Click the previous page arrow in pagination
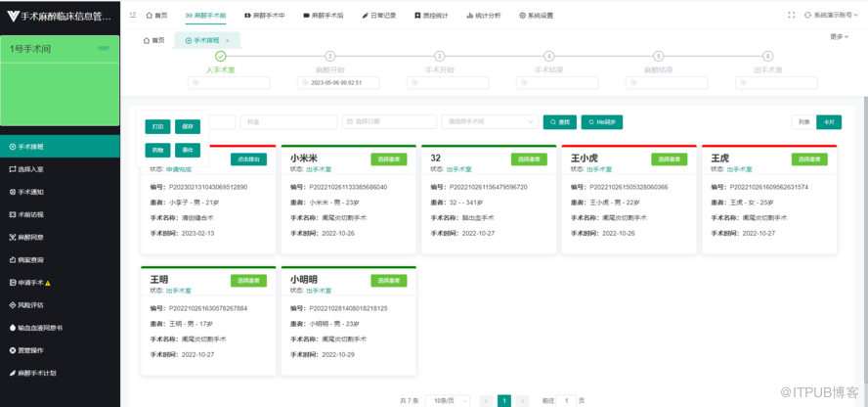Viewport: 868px width, 407px height. click(x=485, y=400)
